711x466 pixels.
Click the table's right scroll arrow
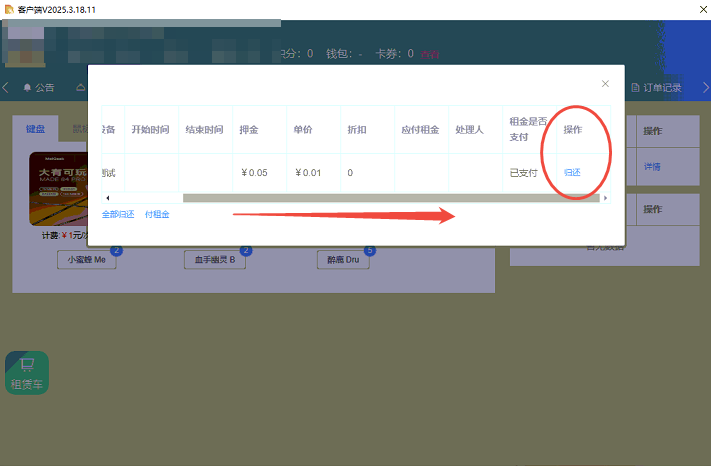[604, 198]
